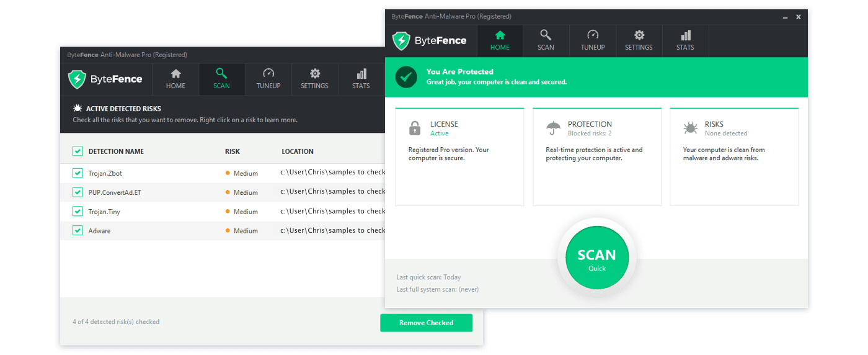Click Medium risk label for Adware
868x355 pixels.
click(246, 231)
